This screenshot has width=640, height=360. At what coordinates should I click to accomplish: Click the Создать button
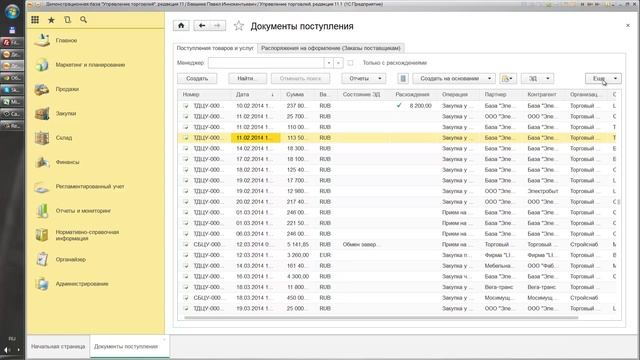197,78
